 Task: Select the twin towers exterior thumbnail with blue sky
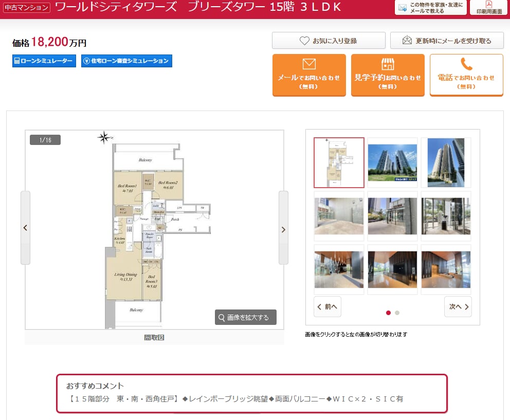[x=392, y=162]
